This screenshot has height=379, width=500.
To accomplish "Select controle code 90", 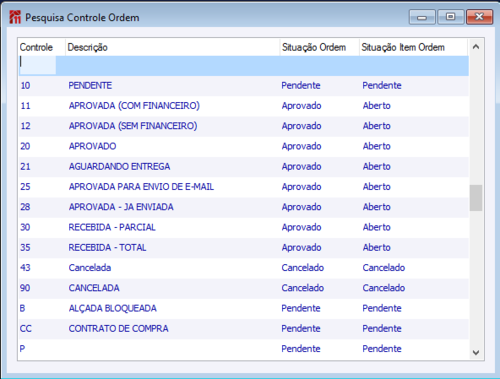I will (25, 288).
